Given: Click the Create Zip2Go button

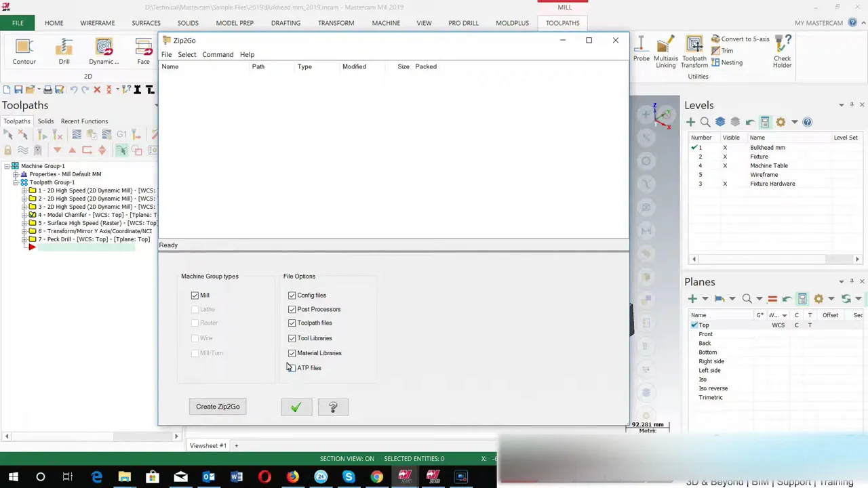Looking at the screenshot, I should (218, 407).
